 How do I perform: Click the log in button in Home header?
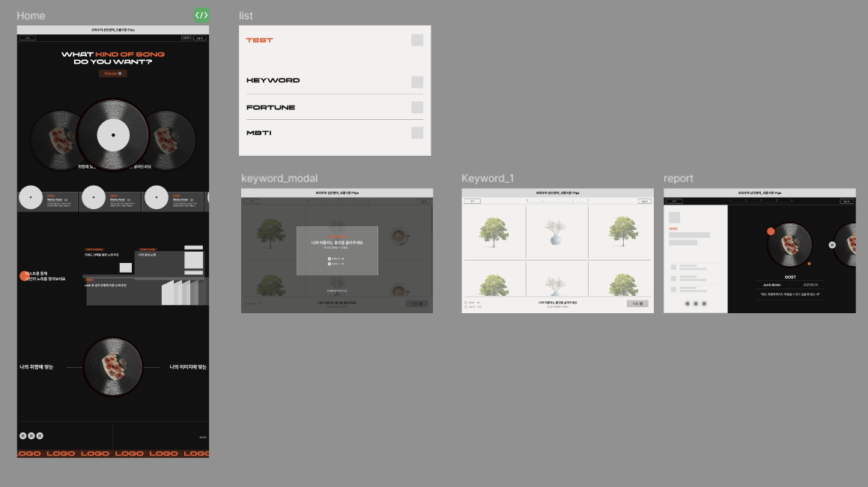[x=201, y=38]
